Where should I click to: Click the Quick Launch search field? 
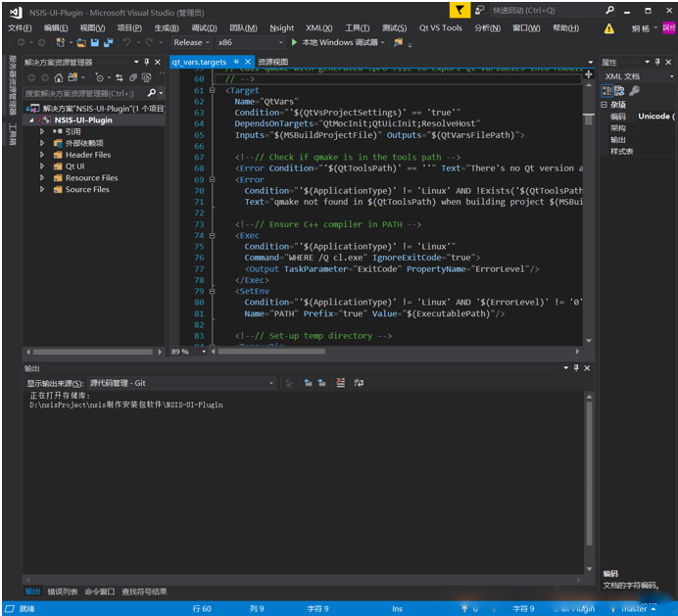(547, 10)
